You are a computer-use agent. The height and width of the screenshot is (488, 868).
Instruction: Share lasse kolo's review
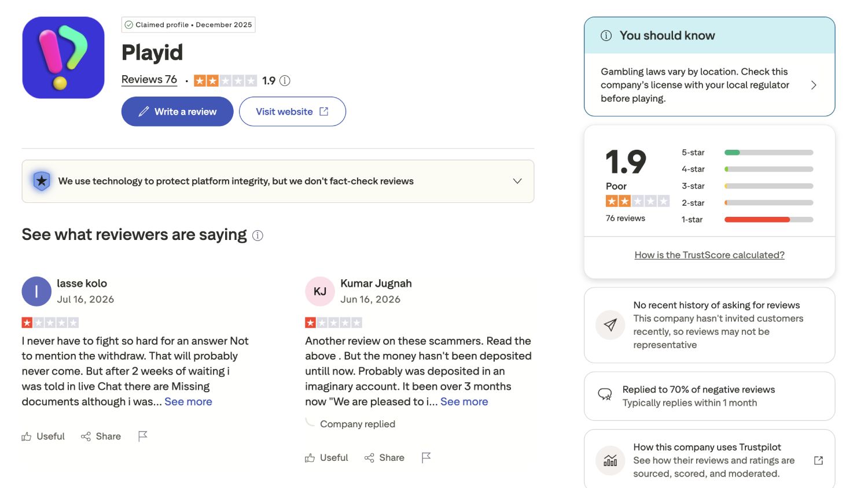[x=101, y=437]
